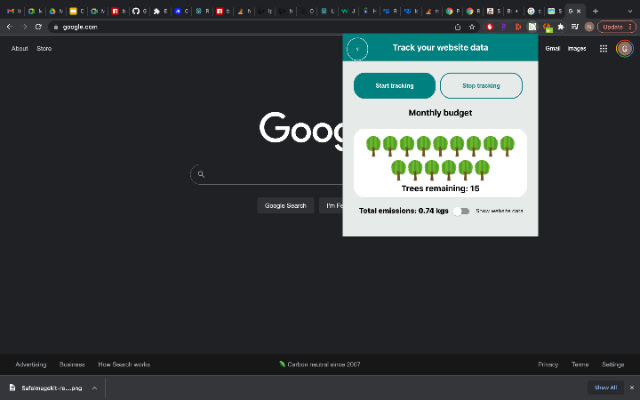Open the Gmail link on Google page

pos(552,49)
